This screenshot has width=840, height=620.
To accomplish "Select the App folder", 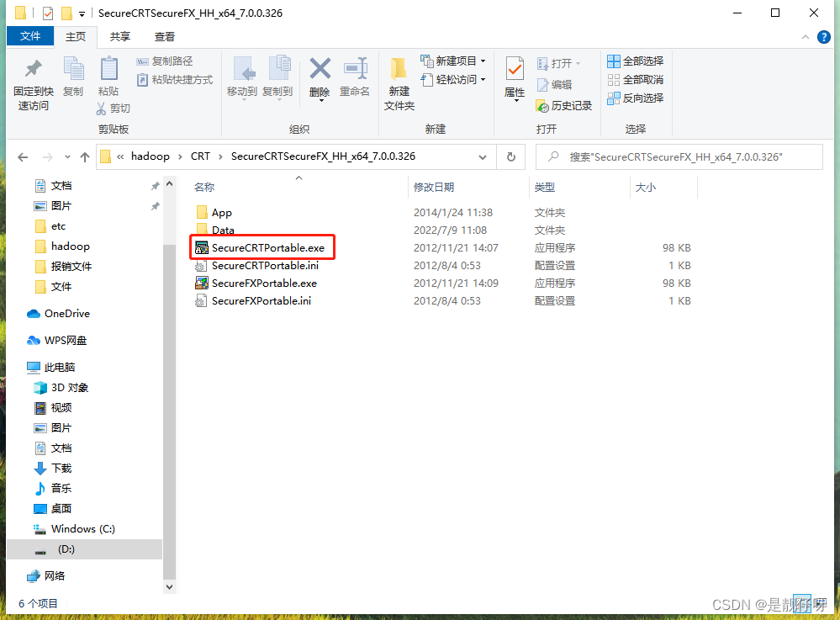I will tap(221, 213).
